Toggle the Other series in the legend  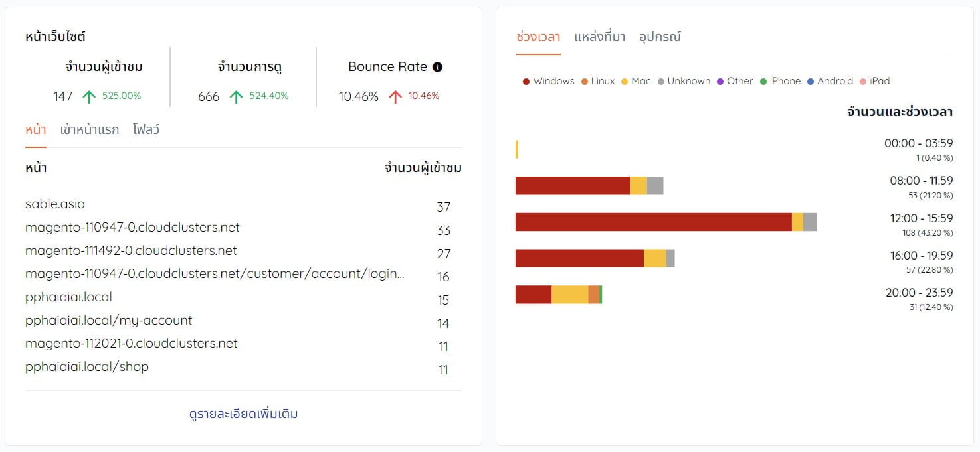[720, 80]
